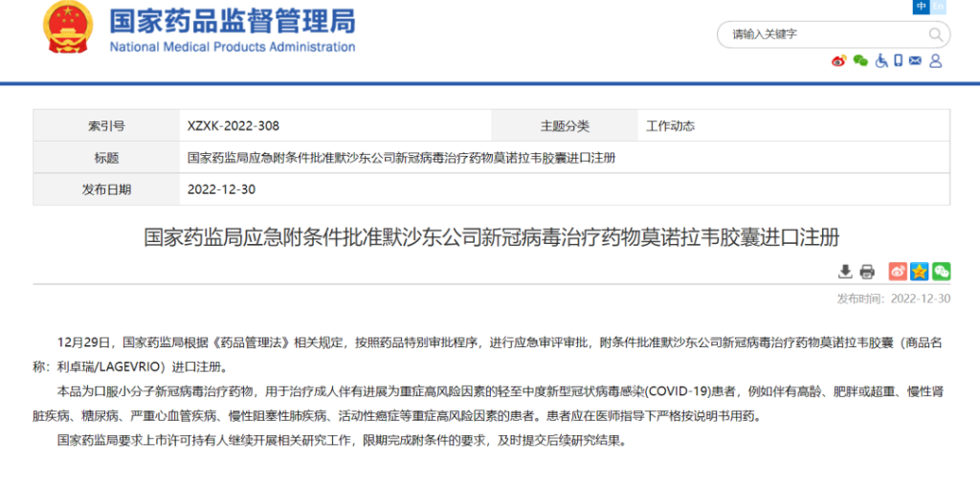Share article to WeChat green square icon
Image resolution: width=980 pixels, height=486 pixels.
(x=942, y=271)
